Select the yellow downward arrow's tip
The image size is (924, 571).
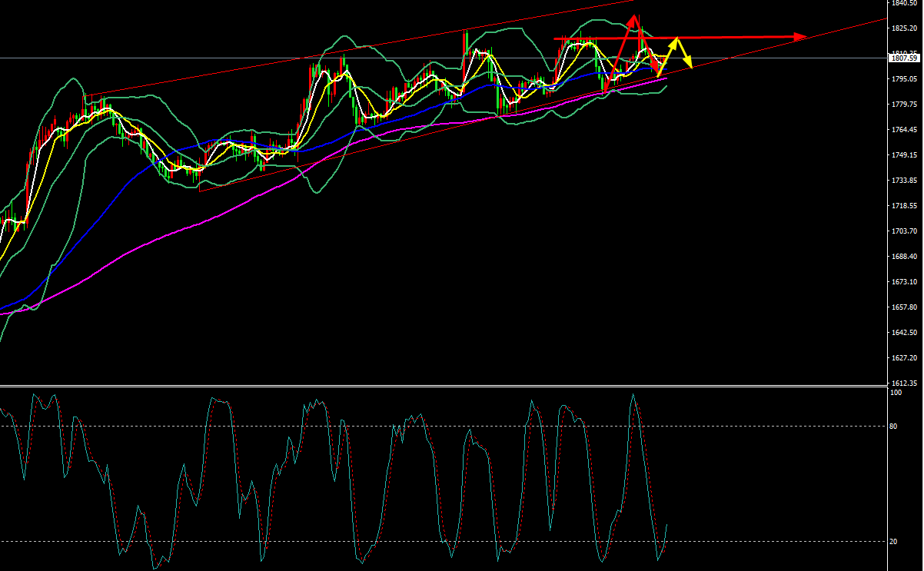pyautogui.click(x=690, y=65)
